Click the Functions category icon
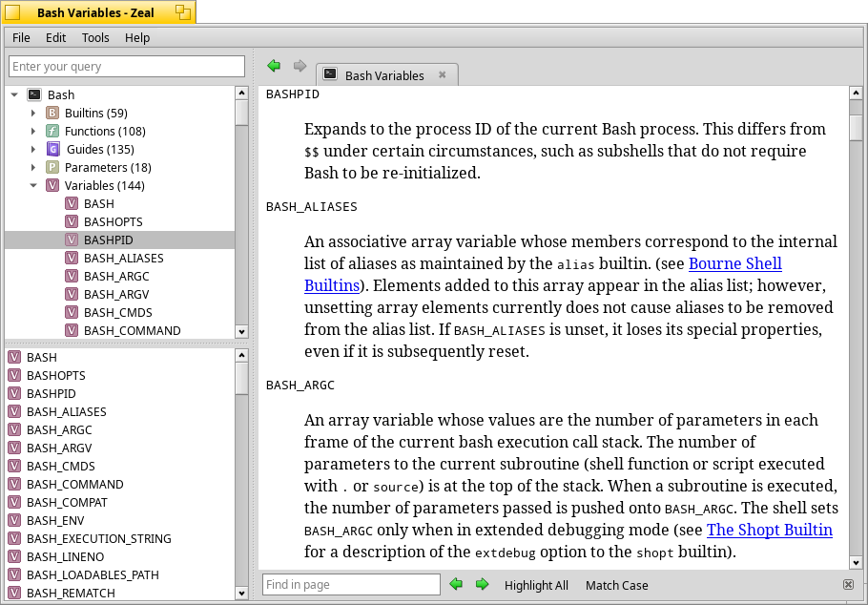The width and height of the screenshot is (868, 605). (x=52, y=132)
